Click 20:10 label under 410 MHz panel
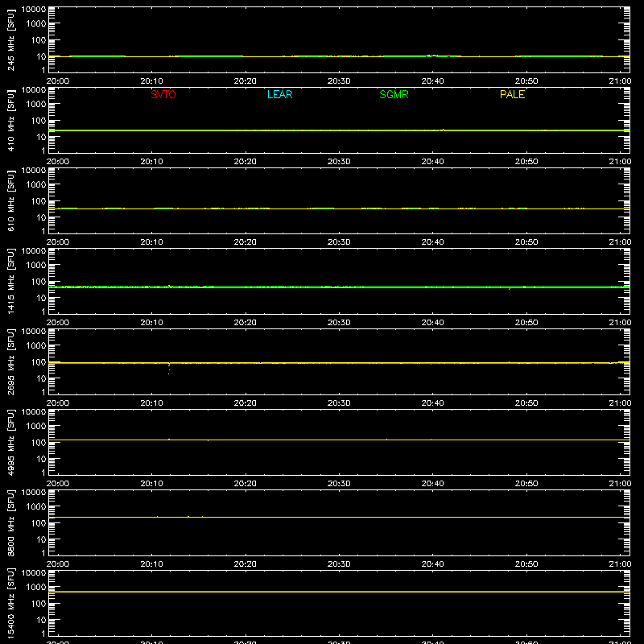 tap(151, 162)
